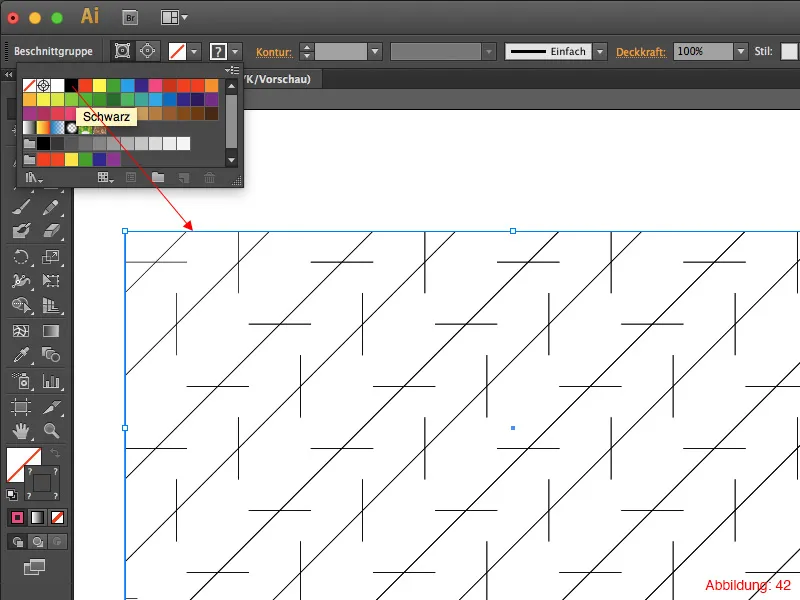Screen dimensions: 800x600
Task: Click the Swatch Options icon
Action: [131, 178]
